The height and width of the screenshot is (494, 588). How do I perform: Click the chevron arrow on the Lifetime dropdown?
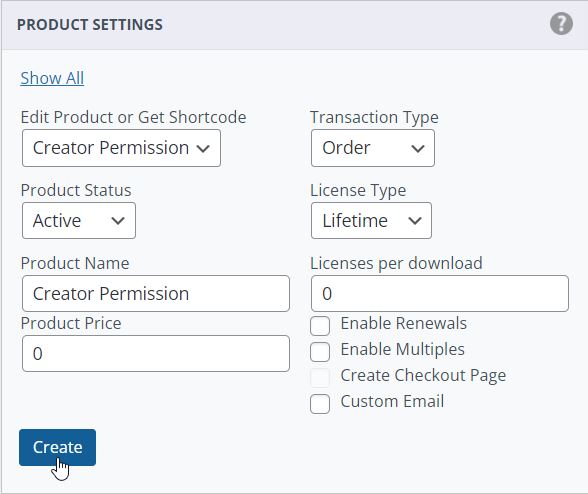[x=415, y=221]
